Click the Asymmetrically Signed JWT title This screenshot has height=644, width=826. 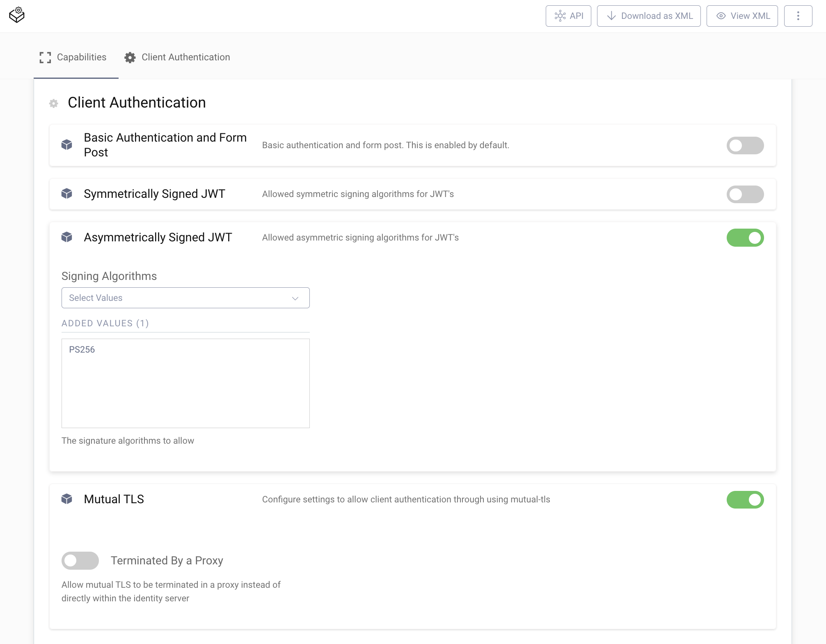pos(158,237)
